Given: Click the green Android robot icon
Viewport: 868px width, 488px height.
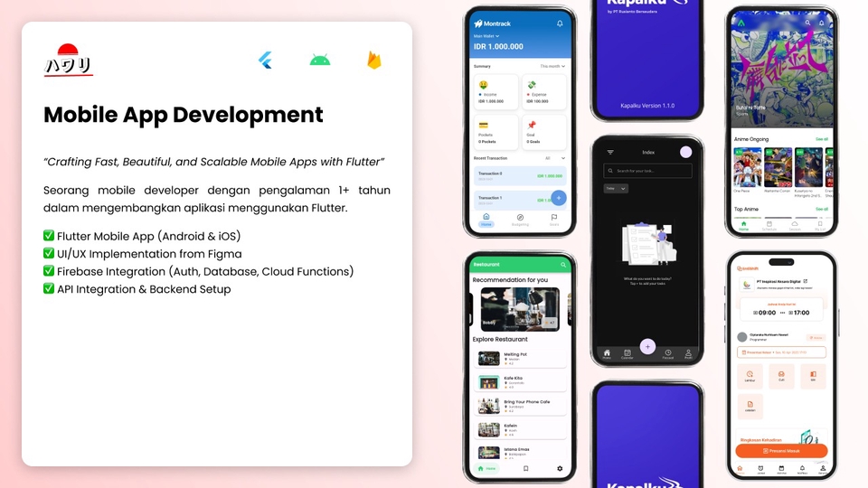Looking at the screenshot, I should (320, 60).
